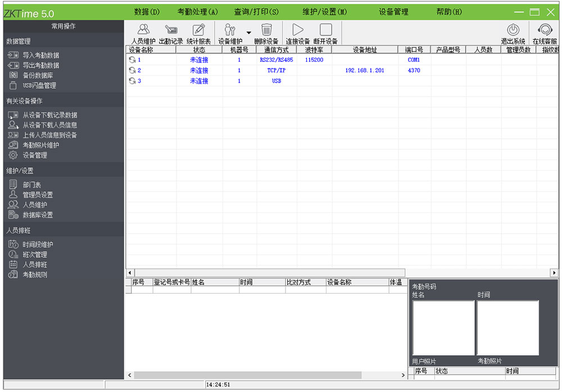The height and width of the screenshot is (392, 562).
Task: Click the 比对方式 column header
Action: tap(305, 282)
